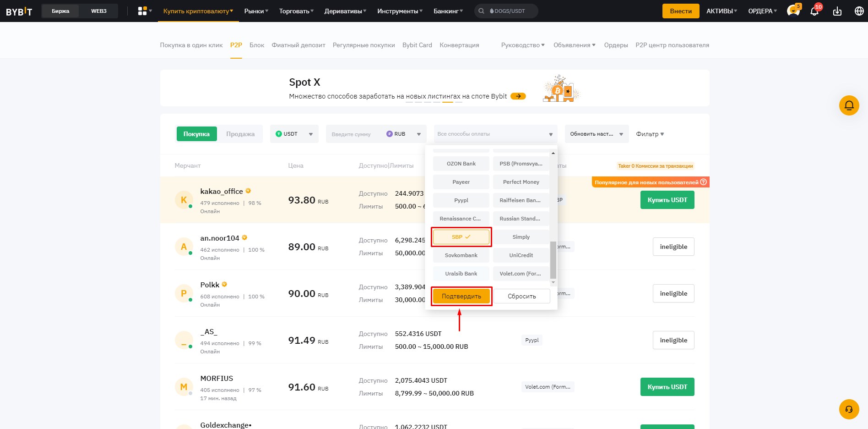The height and width of the screenshot is (429, 868).
Task: Switch to Биржа mode
Action: pyautogui.click(x=60, y=11)
